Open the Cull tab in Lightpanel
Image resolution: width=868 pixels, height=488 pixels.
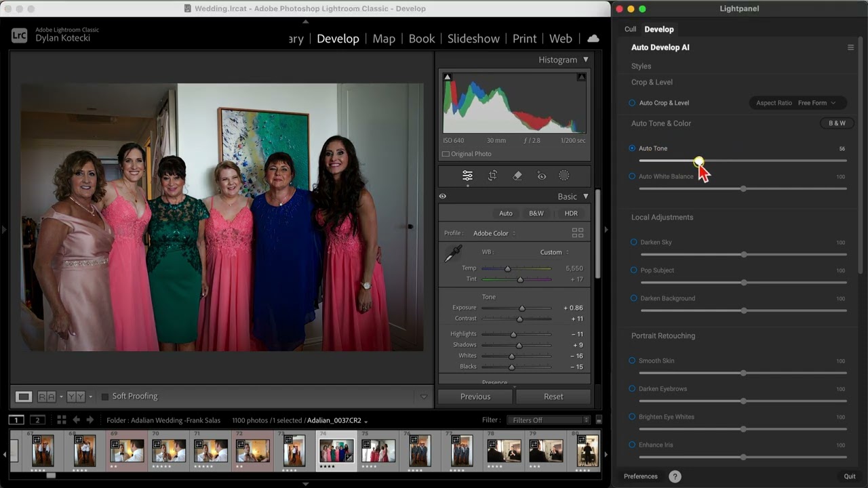[x=631, y=29]
